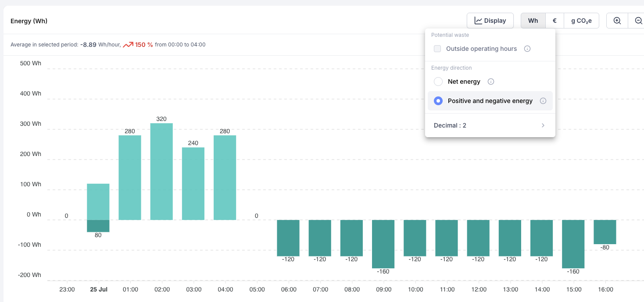Screen dimensions: 644x302
Task: Select Positive and negative energy radio option
Action: point(438,101)
